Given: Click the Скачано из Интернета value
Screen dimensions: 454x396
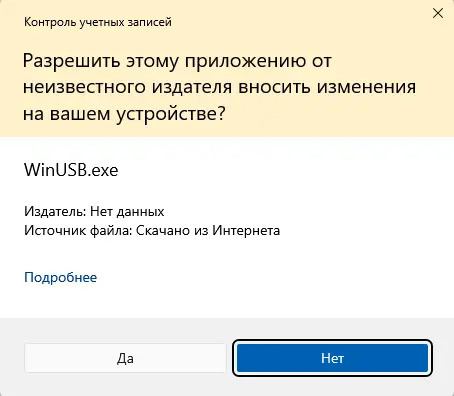Looking at the screenshot, I should pyautogui.click(x=208, y=231).
